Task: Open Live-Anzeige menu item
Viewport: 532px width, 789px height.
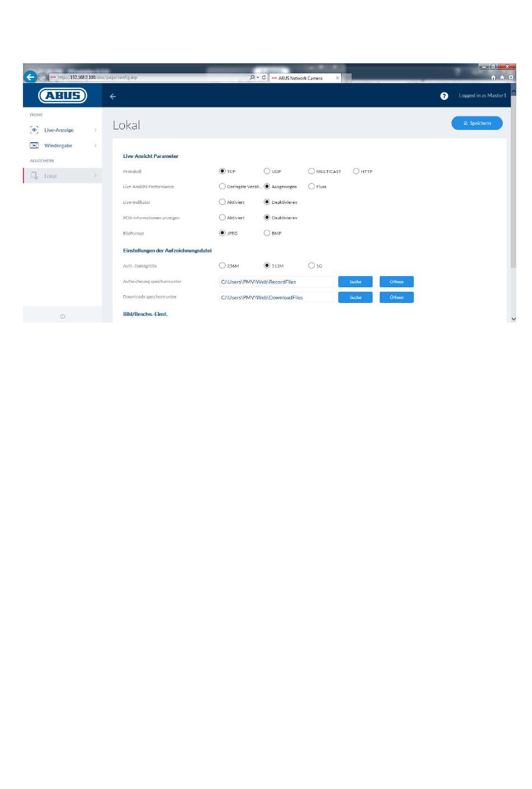Action: 62,130
